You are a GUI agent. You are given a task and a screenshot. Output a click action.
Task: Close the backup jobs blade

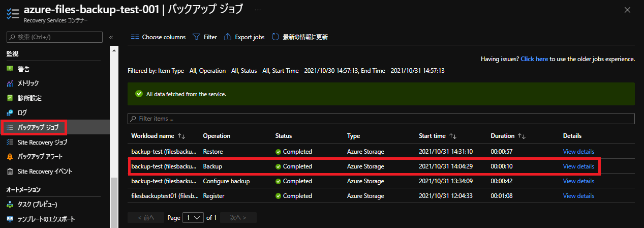tap(628, 10)
